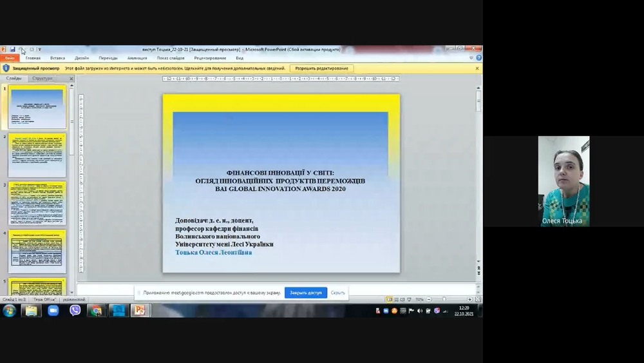Click the PowerPoint taskbar icon
The image size is (644, 363).
(140, 311)
